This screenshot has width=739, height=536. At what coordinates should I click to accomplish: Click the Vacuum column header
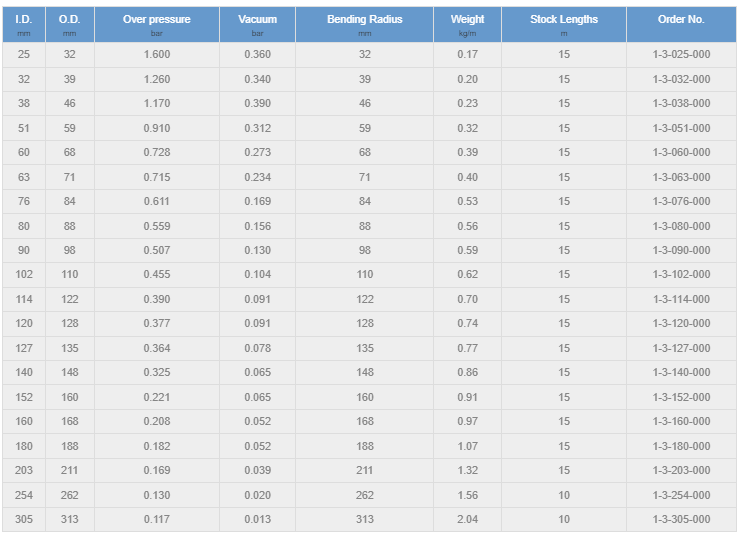coord(257,25)
